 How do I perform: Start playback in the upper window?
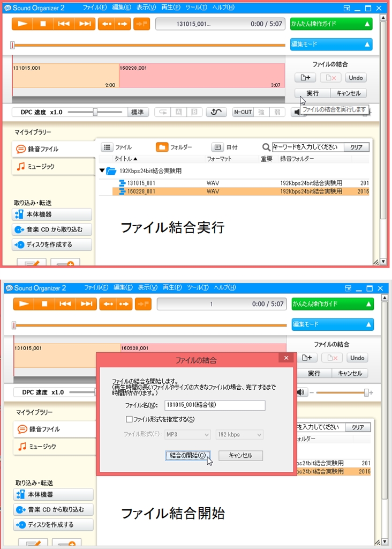tap(22, 24)
